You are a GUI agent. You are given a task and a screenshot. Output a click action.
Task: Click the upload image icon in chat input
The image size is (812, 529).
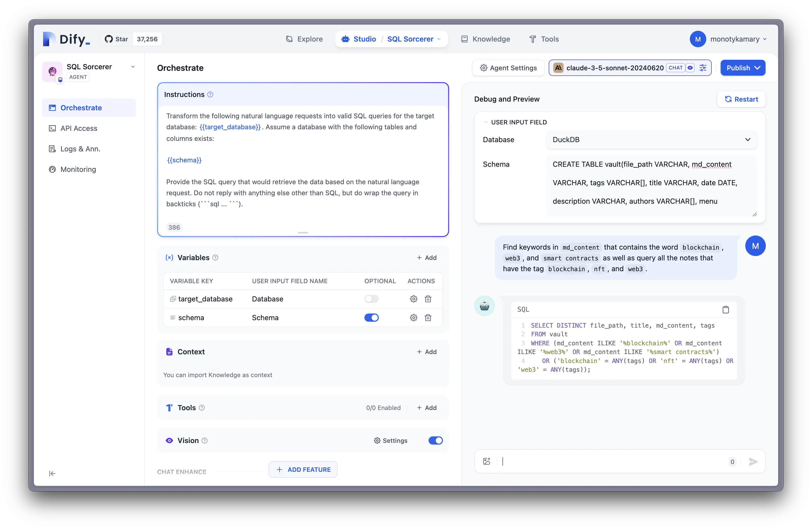pyautogui.click(x=487, y=462)
